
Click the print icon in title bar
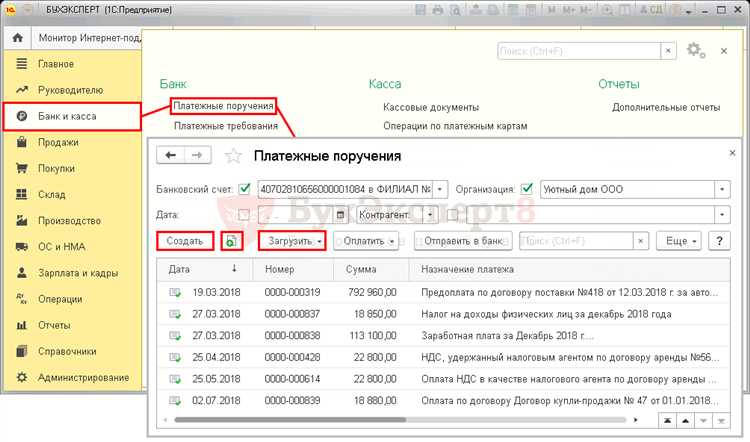click(438, 10)
